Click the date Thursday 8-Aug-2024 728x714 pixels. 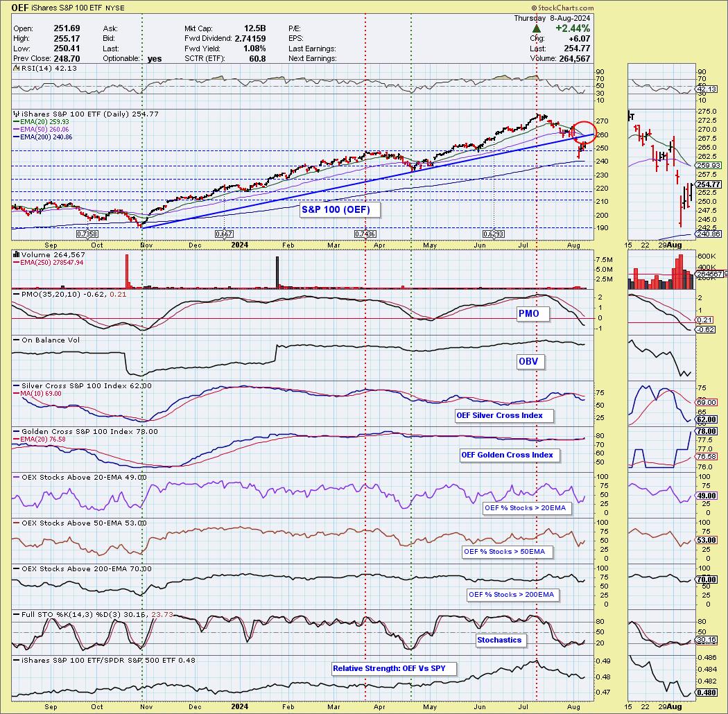(552, 18)
